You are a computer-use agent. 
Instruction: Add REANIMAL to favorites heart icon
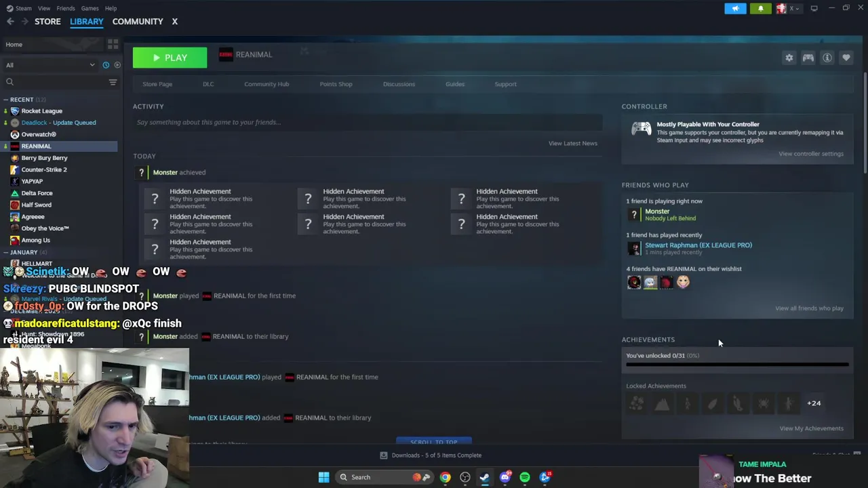[x=846, y=58]
